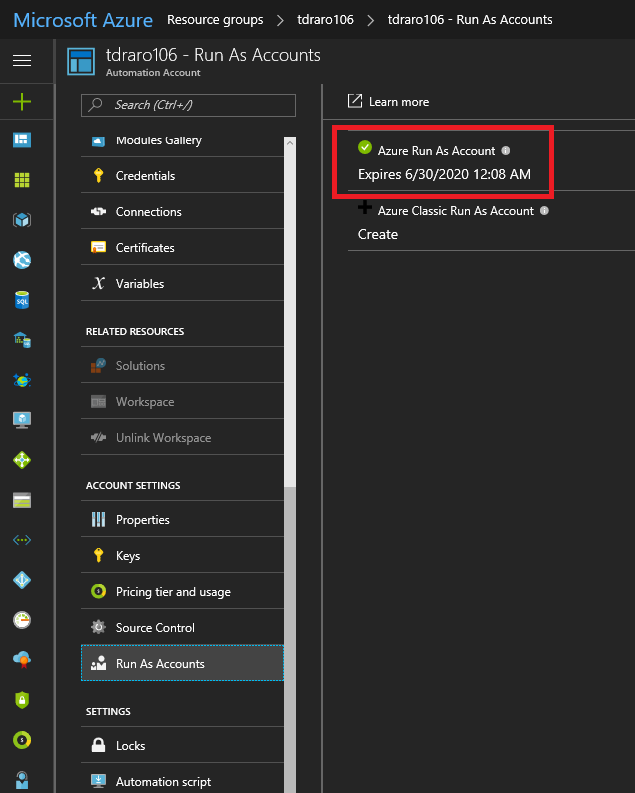Open the SQL data warehouse icon
Screen dimensions: 635x793
tap(22, 340)
